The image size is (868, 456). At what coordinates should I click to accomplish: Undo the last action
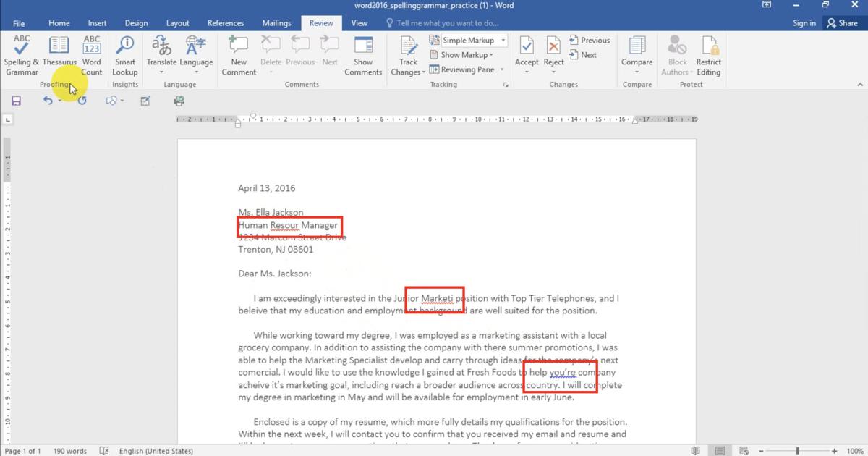(48, 101)
